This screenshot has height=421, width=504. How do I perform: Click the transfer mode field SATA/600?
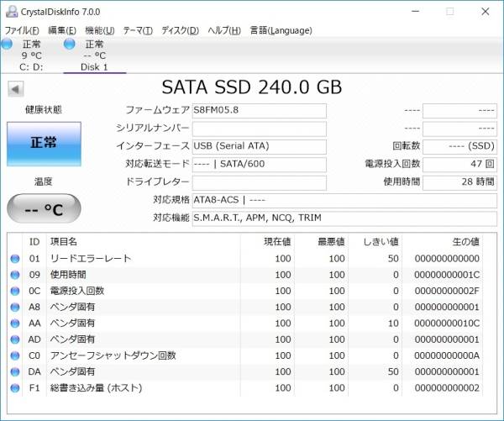(259, 165)
